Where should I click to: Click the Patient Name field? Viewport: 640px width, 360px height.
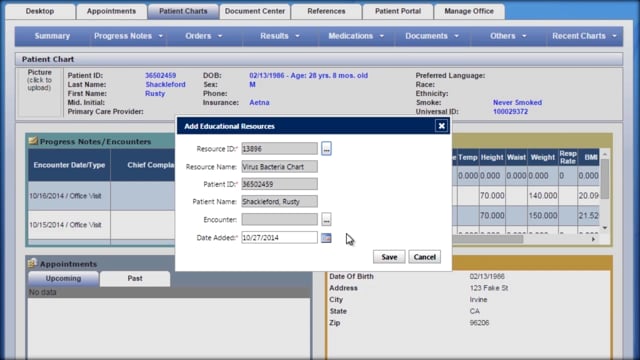pyautogui.click(x=279, y=202)
